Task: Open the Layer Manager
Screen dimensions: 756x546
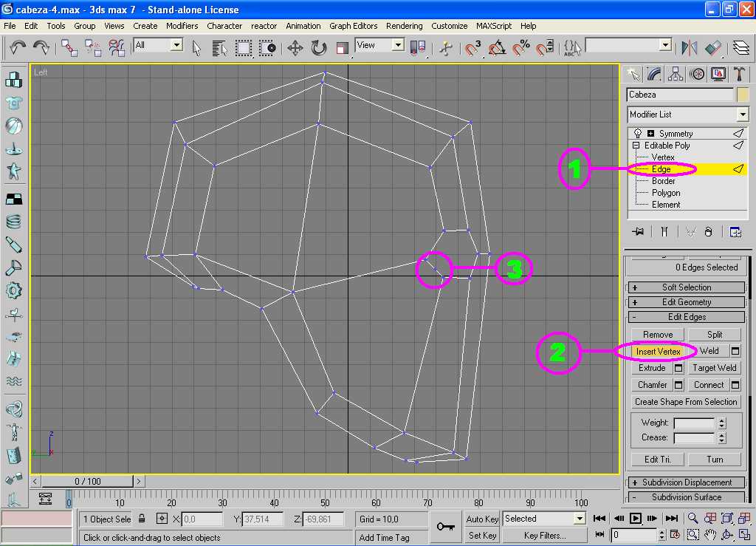Action: coord(741,48)
